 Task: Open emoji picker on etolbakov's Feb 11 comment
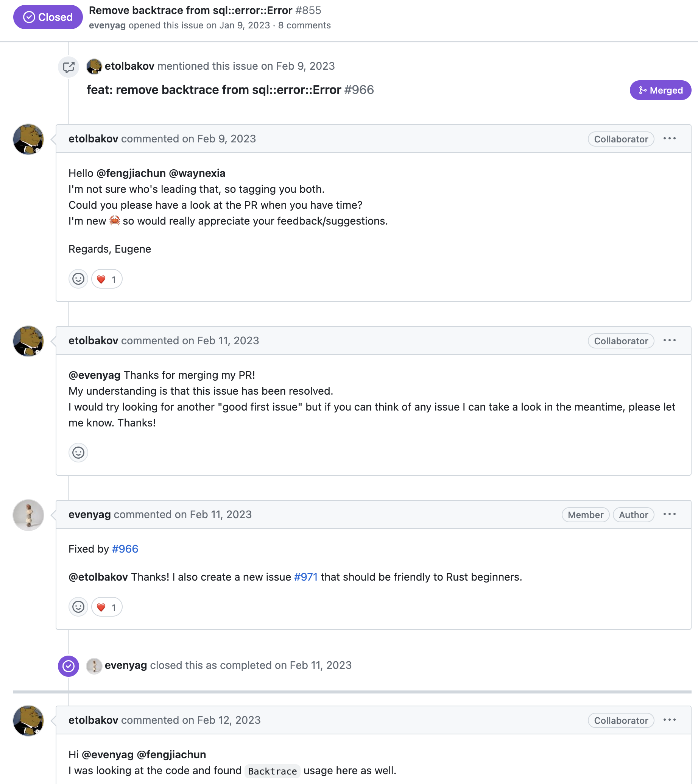point(78,453)
